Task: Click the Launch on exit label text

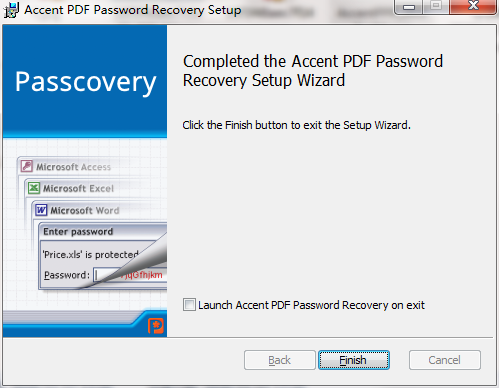Action: 311,305
